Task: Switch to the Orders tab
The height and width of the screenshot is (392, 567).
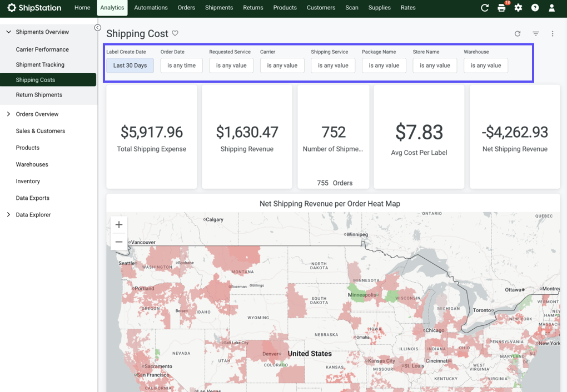Action: click(186, 8)
